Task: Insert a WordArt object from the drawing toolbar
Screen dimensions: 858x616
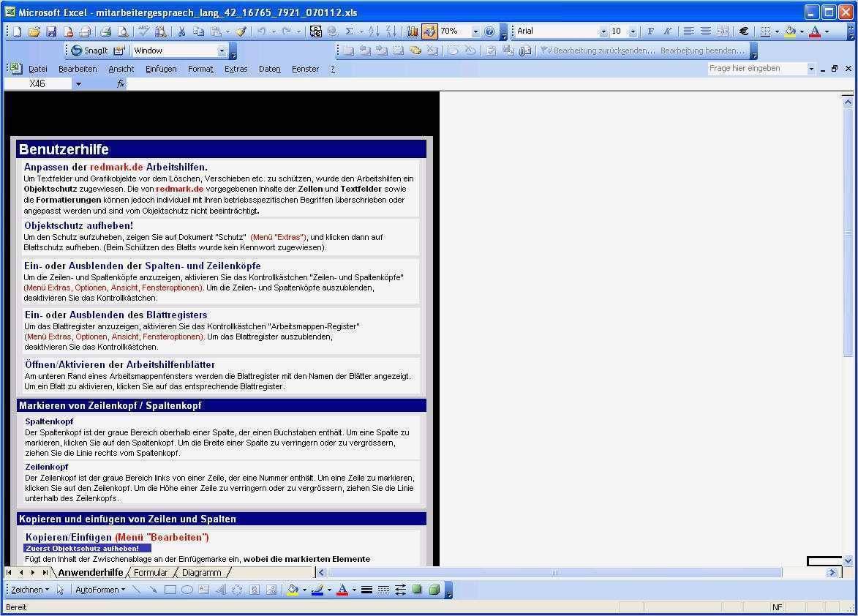Action: coord(220,589)
